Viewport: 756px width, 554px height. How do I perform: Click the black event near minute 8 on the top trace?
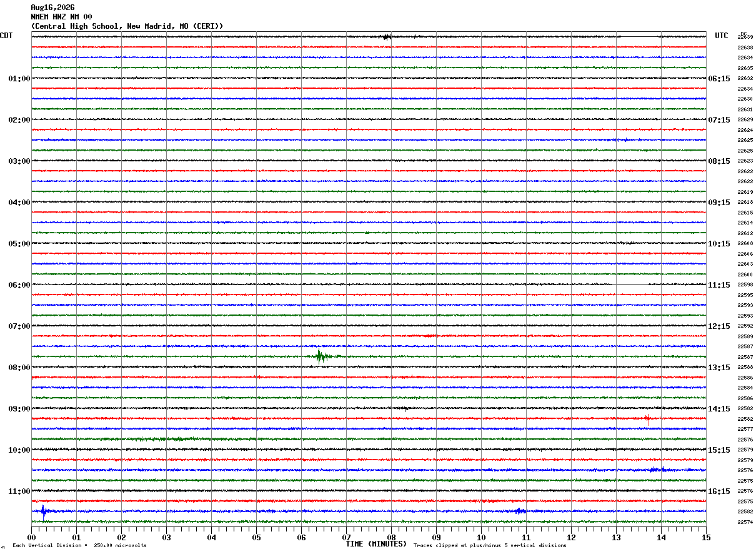point(386,37)
